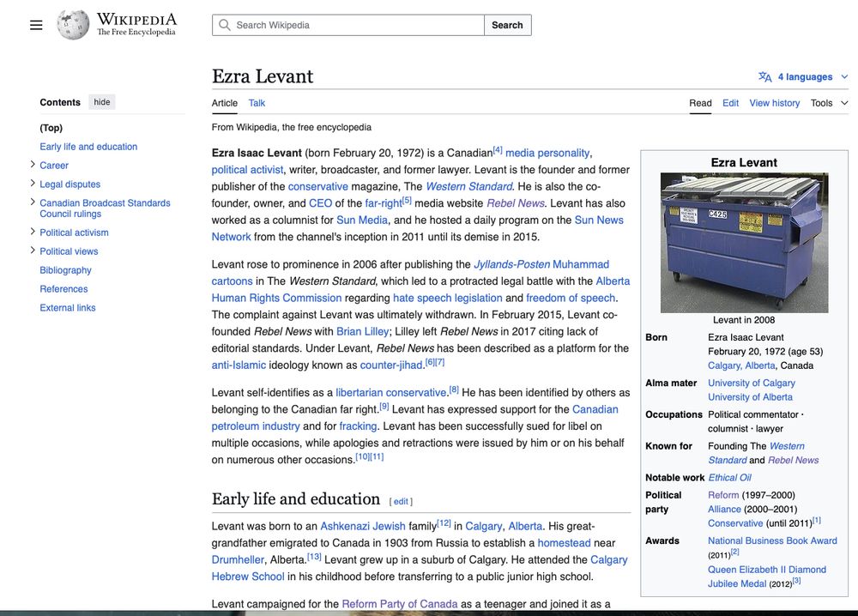
Task: Open the Ashkenazi Jewish link
Action: pyautogui.click(x=363, y=526)
